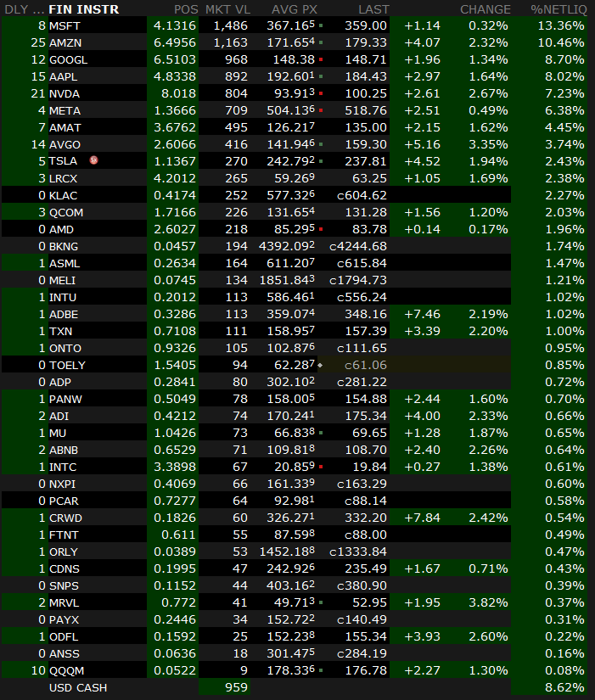Select the TOELY ticker

click(x=67, y=365)
